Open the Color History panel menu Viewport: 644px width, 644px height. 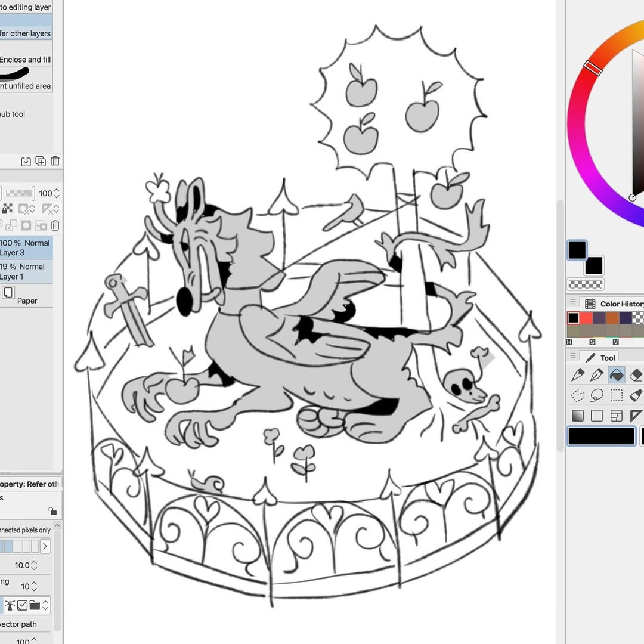tap(573, 303)
